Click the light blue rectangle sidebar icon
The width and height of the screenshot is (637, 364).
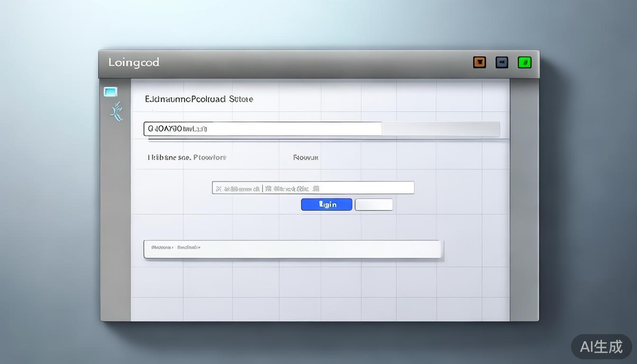tap(110, 92)
